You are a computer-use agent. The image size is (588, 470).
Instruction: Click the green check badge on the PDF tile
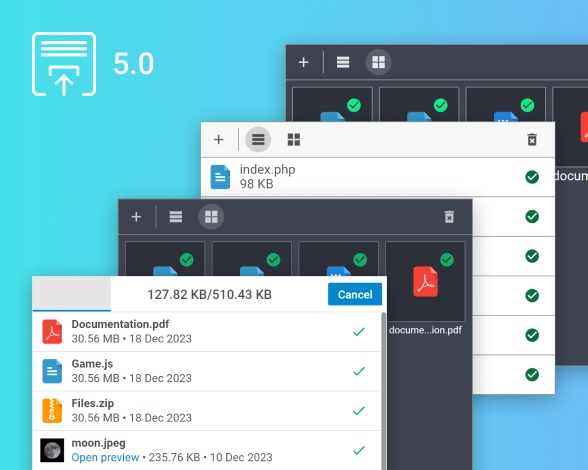[x=447, y=260]
